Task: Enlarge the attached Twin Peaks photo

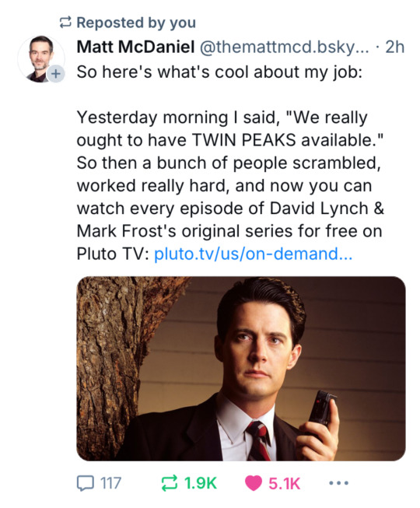Action: pyautogui.click(x=241, y=369)
